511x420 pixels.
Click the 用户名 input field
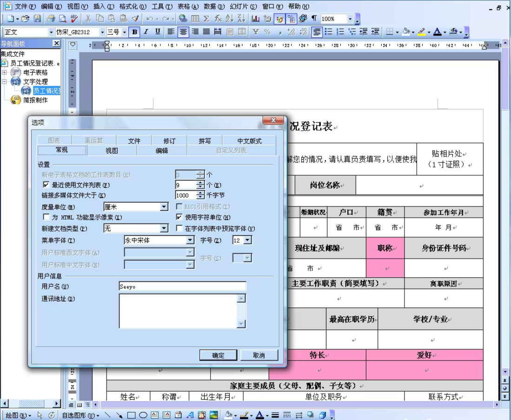click(x=182, y=287)
